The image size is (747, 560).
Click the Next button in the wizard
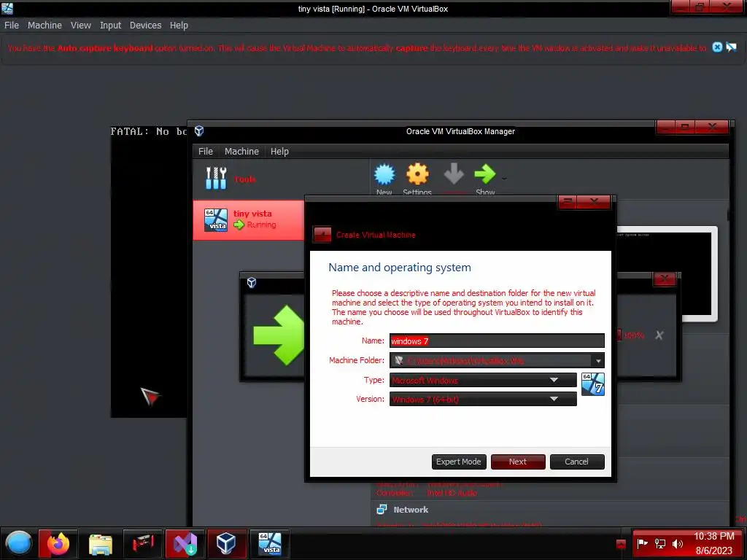518,462
